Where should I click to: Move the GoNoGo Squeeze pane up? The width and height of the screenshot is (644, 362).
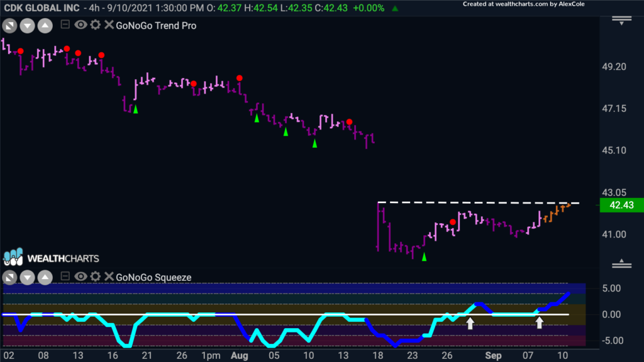(x=45, y=278)
